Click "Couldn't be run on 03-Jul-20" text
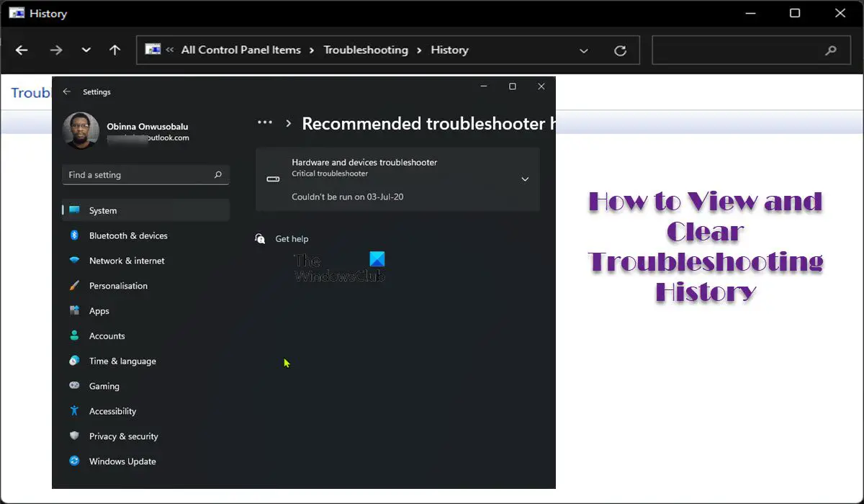This screenshot has width=864, height=504. pos(348,197)
